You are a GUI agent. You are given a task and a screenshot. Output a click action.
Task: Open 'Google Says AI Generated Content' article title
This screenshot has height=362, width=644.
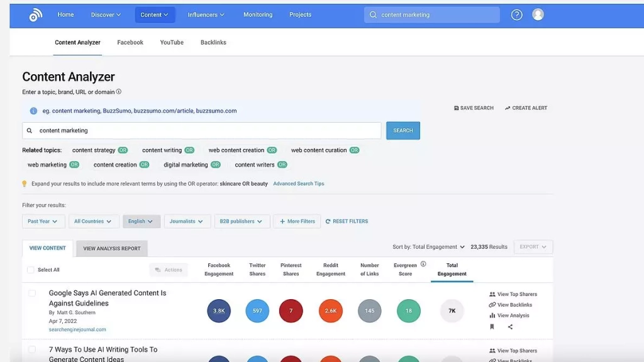(108, 298)
